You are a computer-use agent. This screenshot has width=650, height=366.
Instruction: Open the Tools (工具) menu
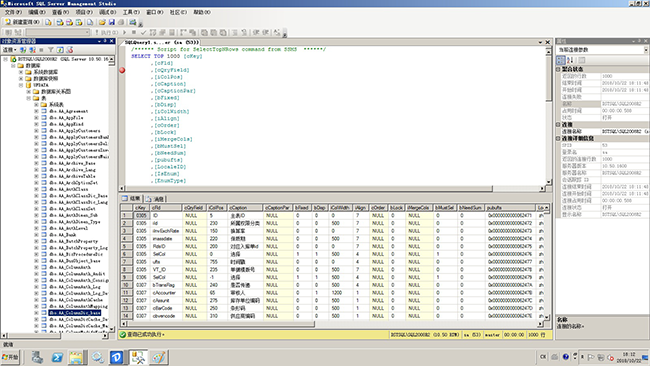pyautogui.click(x=131, y=12)
